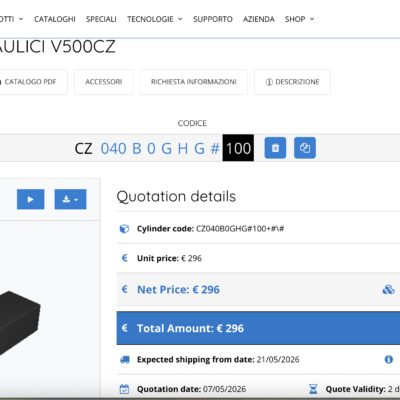This screenshot has height=400, width=400.
Task: Click the Cylinder code value text
Action: pos(240,229)
